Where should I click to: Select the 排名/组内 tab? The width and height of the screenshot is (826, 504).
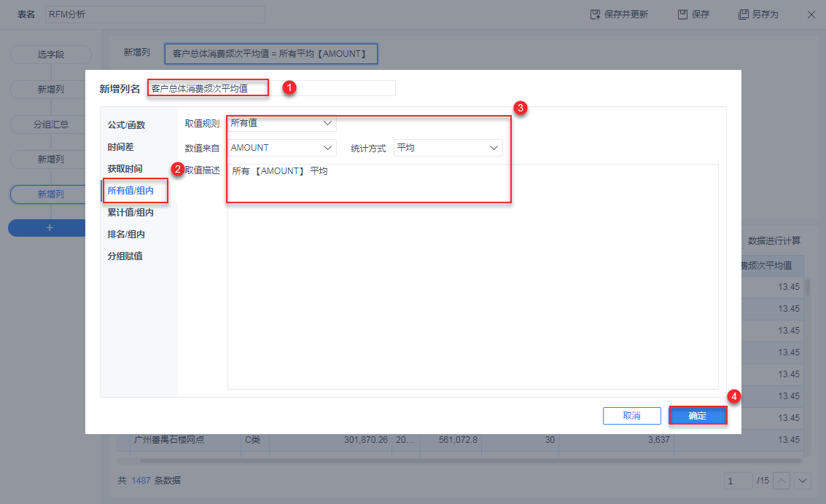pos(126,234)
